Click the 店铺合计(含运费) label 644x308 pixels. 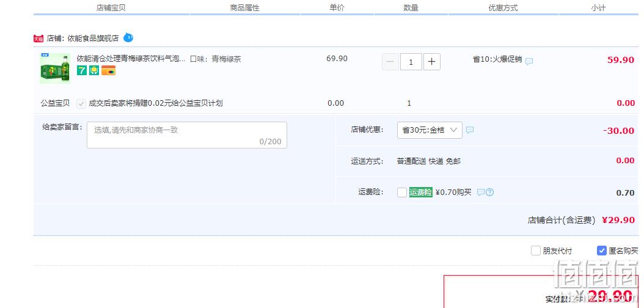(x=561, y=220)
